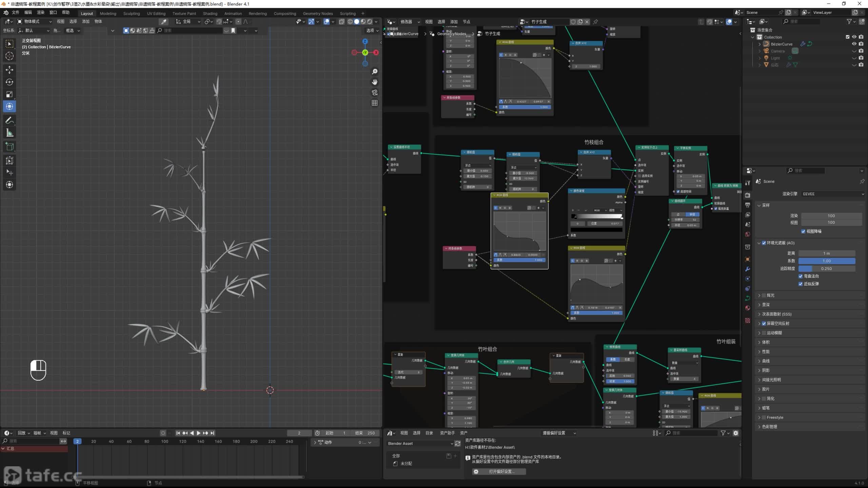This screenshot has height=488, width=868.
Task: Toggle camera view icon in viewport
Action: 375,93
